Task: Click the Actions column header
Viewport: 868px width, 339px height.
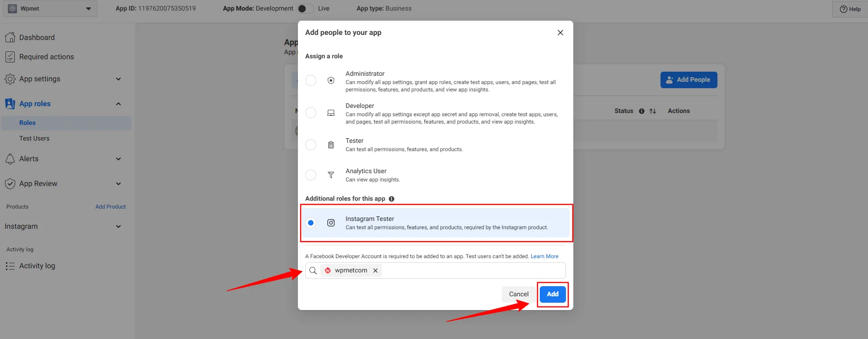Action: [x=679, y=111]
